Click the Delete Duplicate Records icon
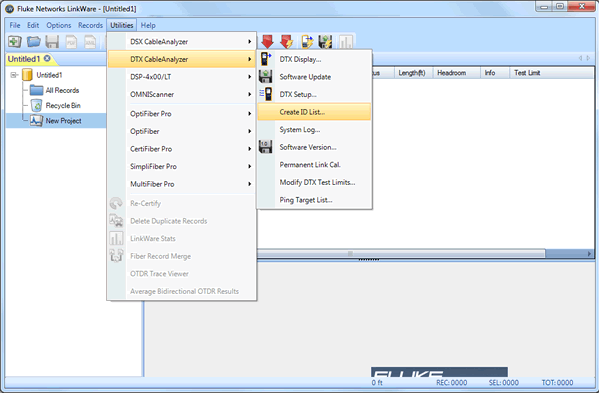Screen dimensions: 599x393 (116, 221)
